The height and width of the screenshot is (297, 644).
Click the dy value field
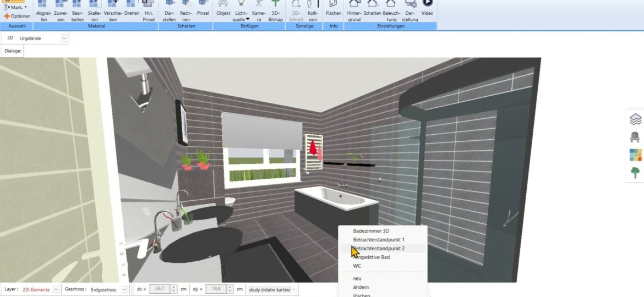click(x=216, y=290)
